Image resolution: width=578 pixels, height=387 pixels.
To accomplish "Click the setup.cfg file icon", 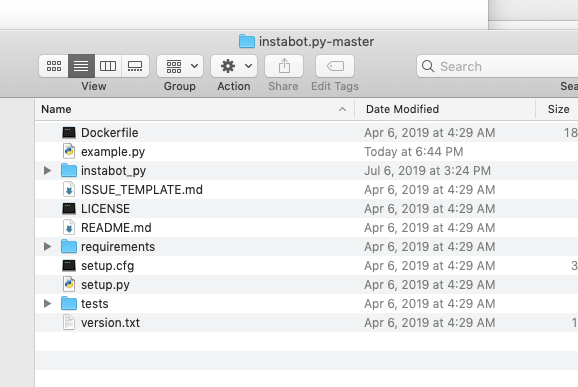I will (x=69, y=266).
